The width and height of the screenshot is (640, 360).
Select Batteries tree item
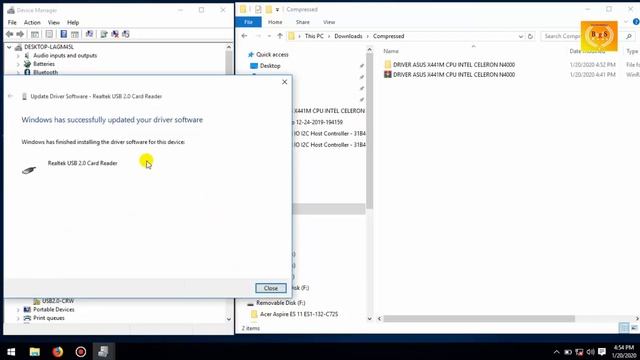[44, 64]
